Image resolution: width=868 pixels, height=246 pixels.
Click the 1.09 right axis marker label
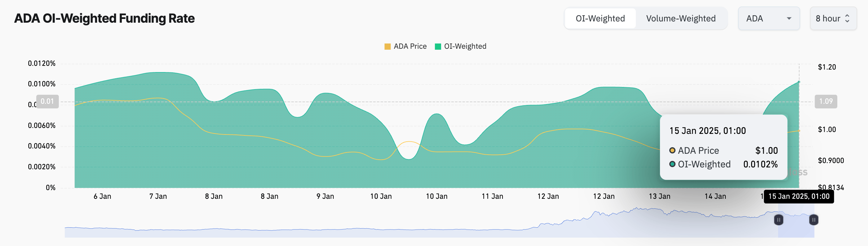tap(826, 101)
